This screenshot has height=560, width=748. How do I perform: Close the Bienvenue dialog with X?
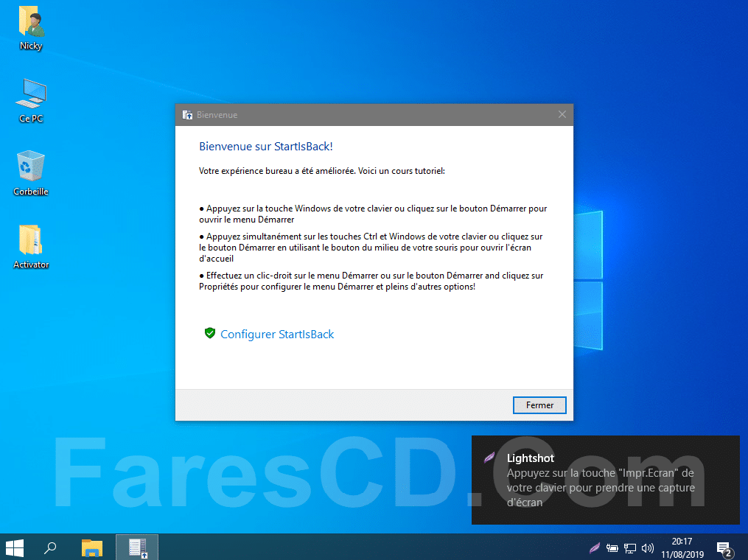tap(562, 114)
